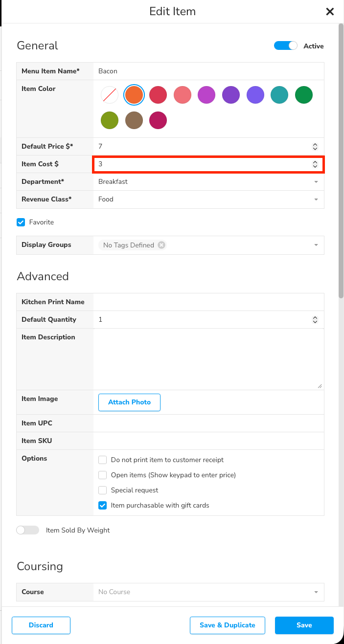This screenshot has height=644, width=344.
Task: Click the Save & Duplicate button
Action: 228,625
